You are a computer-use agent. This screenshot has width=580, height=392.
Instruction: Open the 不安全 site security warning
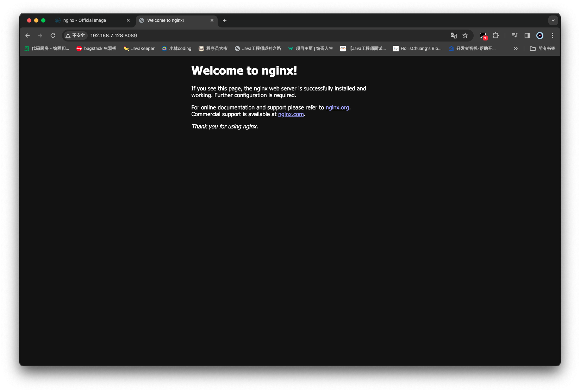click(75, 36)
